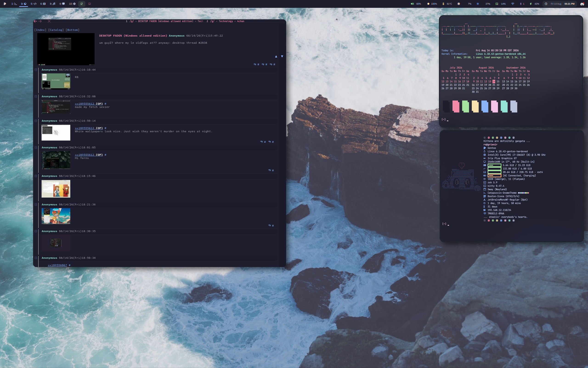Click the 'TMOBILE-89AA' network name in the terminal
This screenshot has width=588, height=368.
[x=496, y=213]
